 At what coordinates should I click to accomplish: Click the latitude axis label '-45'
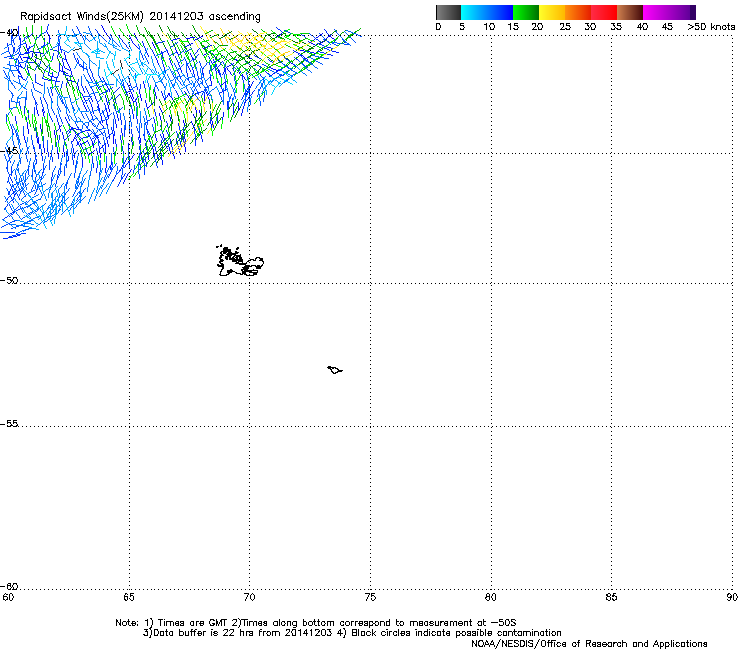click(9, 151)
